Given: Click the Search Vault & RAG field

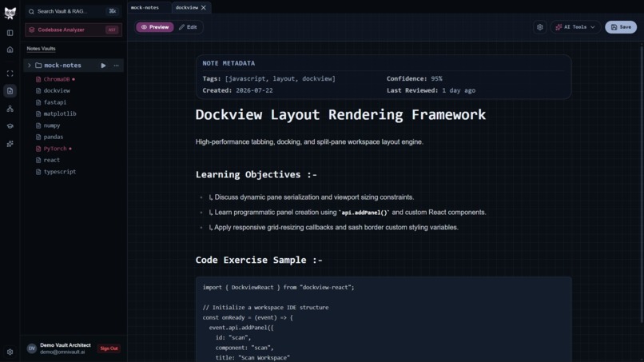Looking at the screenshot, I should [74, 11].
